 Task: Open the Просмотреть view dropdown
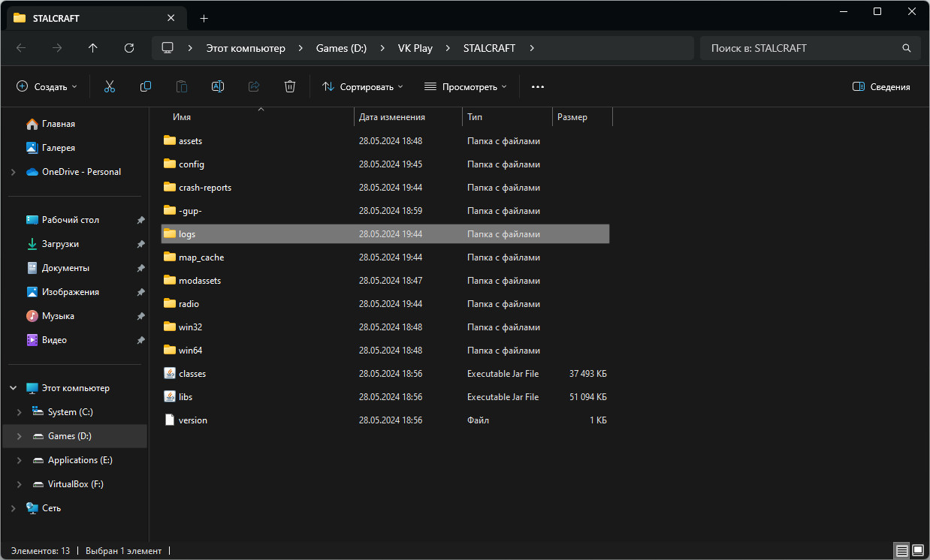tap(465, 86)
